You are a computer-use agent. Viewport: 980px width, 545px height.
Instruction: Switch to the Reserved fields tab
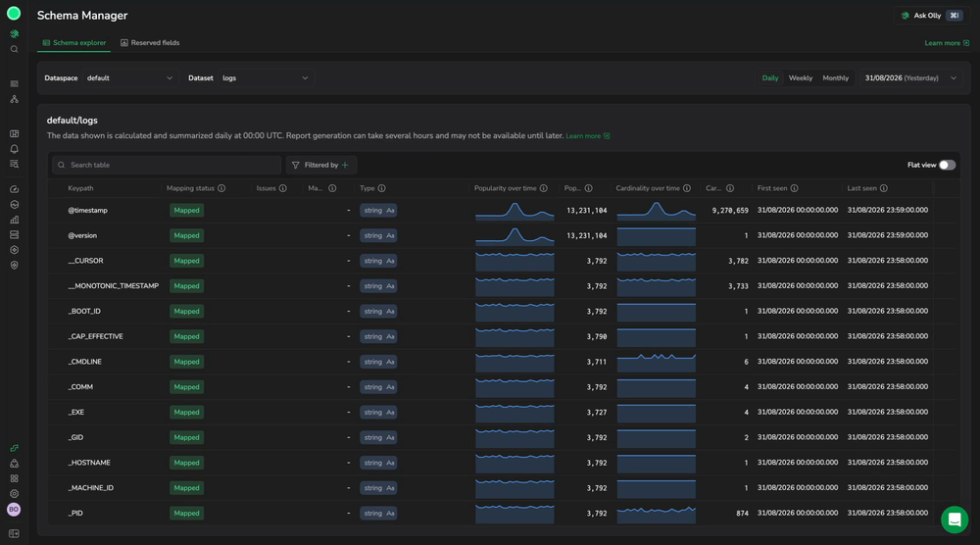coord(150,42)
